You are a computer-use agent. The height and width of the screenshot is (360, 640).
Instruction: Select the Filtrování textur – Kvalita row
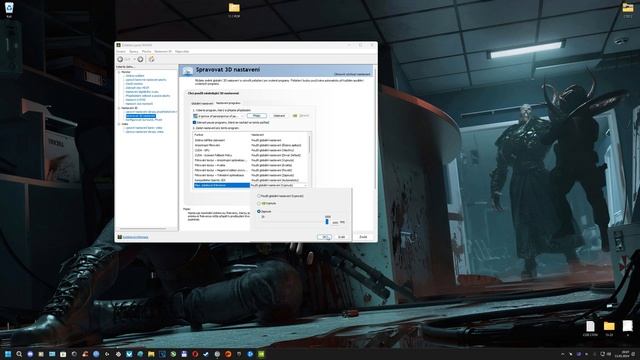[x=251, y=165]
